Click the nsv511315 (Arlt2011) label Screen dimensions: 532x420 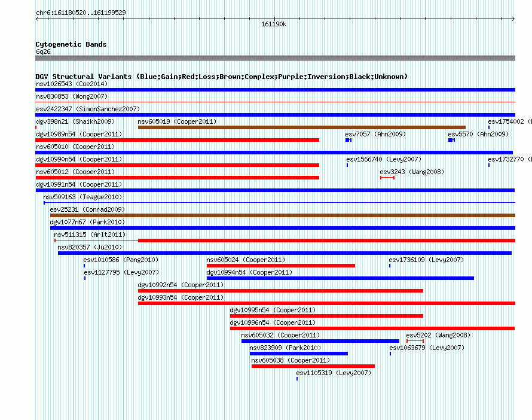tap(90, 235)
